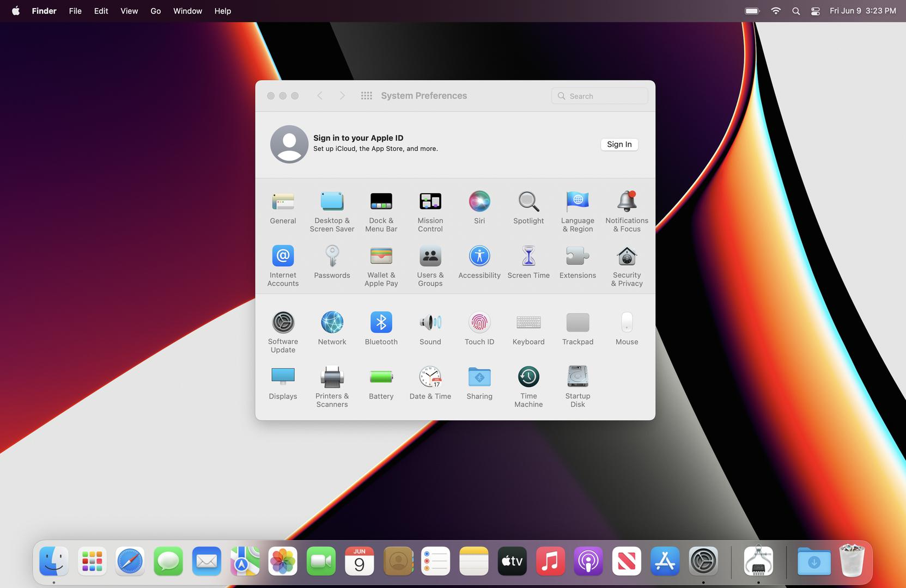This screenshot has width=906, height=588.
Task: Open Photos from the Dock
Action: (x=283, y=561)
